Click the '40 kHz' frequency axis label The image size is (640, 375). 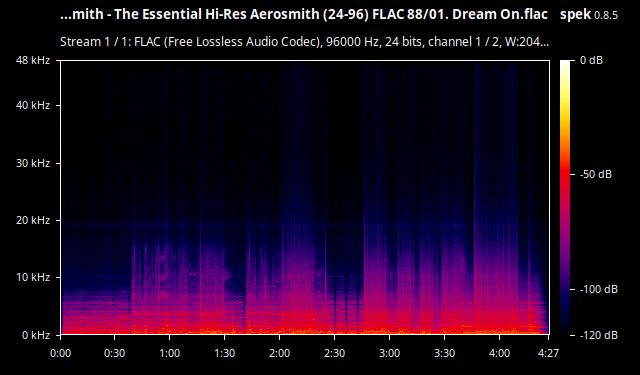(x=33, y=105)
